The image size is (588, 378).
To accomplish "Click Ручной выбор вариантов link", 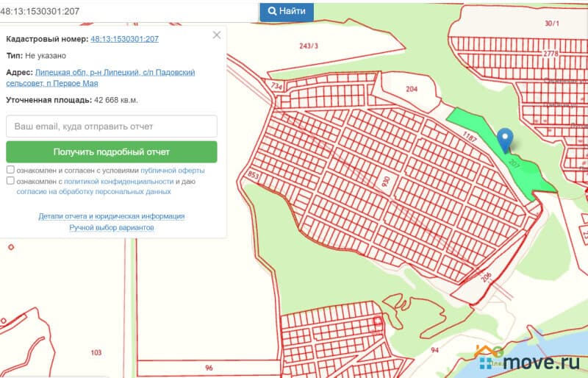I will (112, 227).
